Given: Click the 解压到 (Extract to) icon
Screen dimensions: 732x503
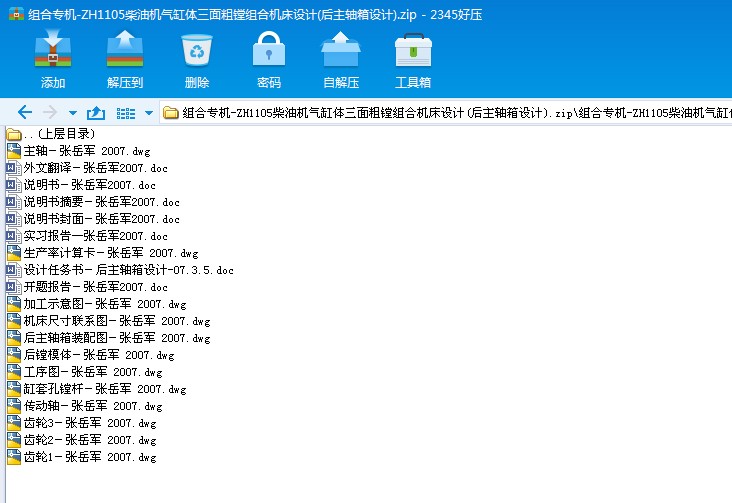Looking at the screenshot, I should point(125,49).
